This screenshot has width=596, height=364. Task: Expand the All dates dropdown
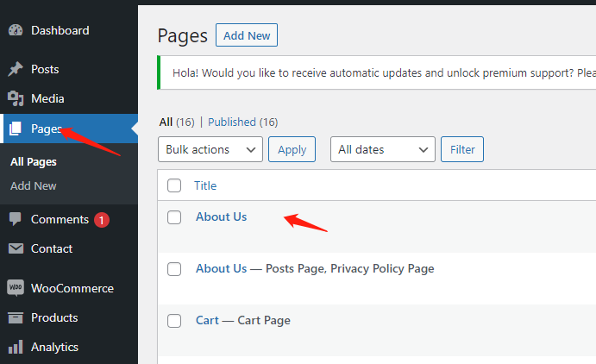point(382,150)
